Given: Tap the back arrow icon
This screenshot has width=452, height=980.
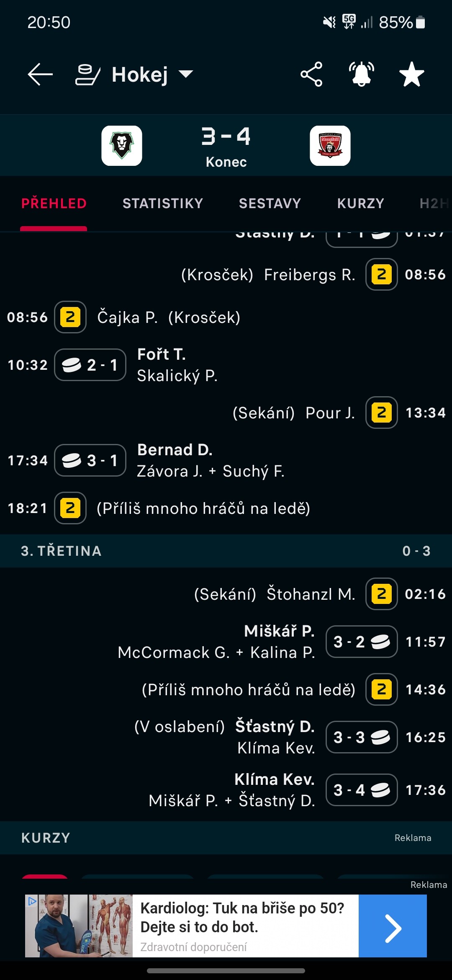Looking at the screenshot, I should [x=40, y=75].
